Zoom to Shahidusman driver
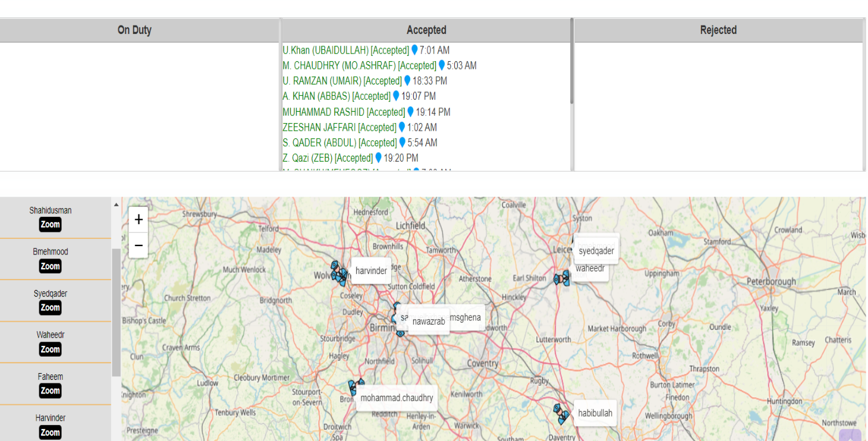 point(51,225)
